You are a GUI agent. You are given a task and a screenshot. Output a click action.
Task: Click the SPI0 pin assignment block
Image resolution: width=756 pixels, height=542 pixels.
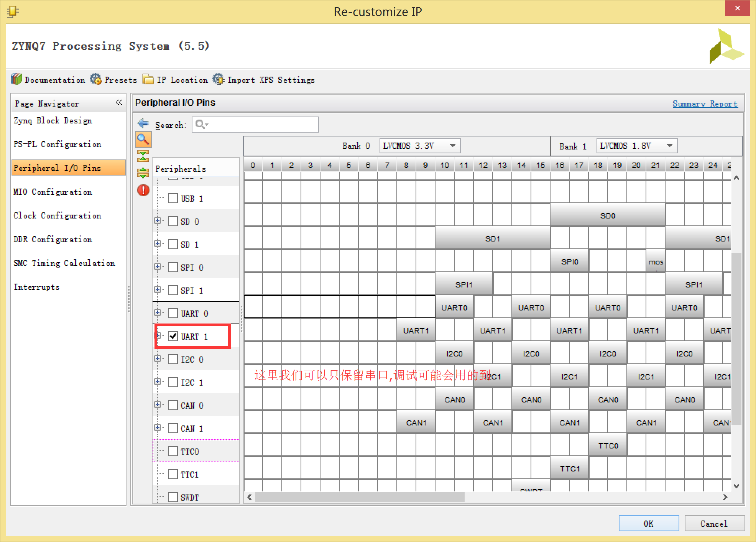coord(569,261)
